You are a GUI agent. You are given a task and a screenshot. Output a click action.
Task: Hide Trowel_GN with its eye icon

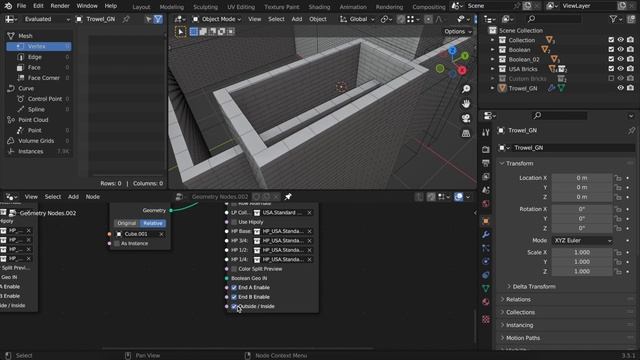[x=620, y=88]
